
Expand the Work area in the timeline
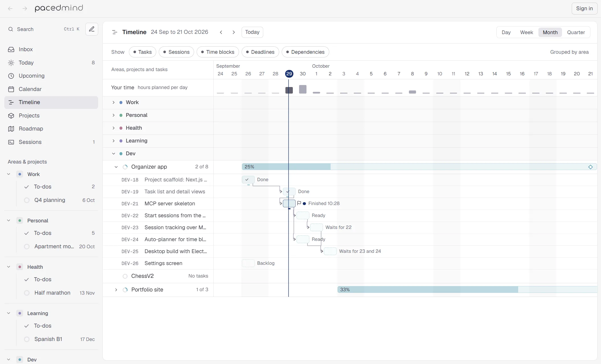[x=114, y=102]
